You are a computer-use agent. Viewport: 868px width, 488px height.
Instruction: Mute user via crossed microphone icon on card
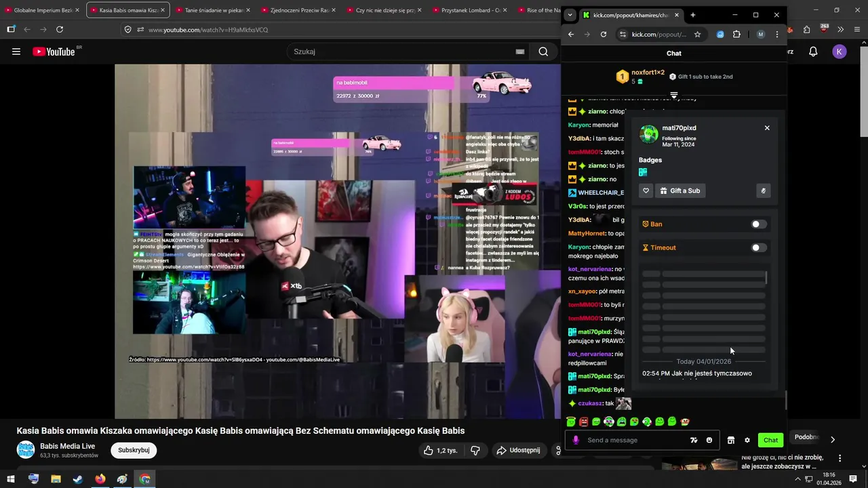pyautogui.click(x=764, y=190)
